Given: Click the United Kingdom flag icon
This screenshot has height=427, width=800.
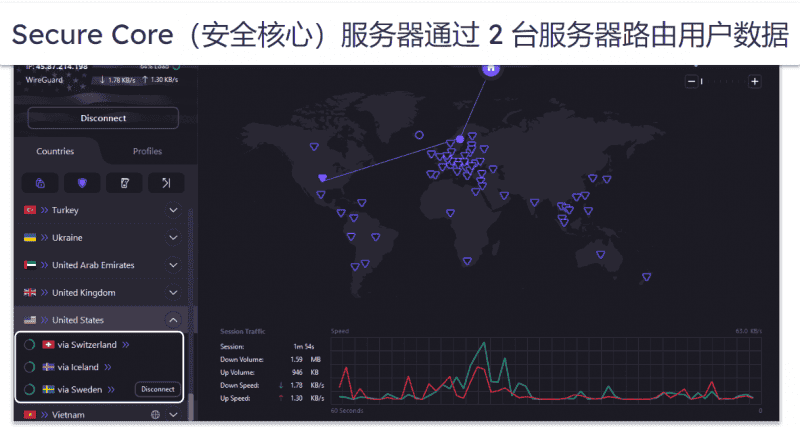Looking at the screenshot, I should 30,293.
